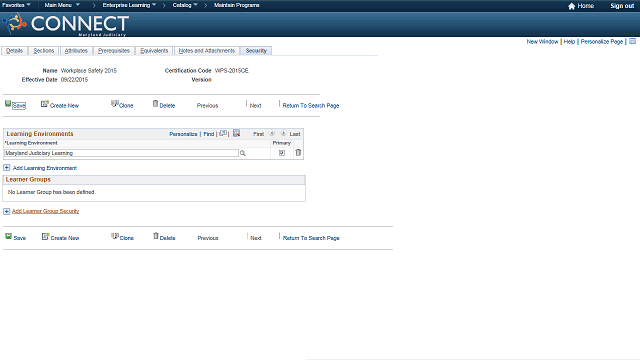Click the 09/22/2015 effective date value

74,80
